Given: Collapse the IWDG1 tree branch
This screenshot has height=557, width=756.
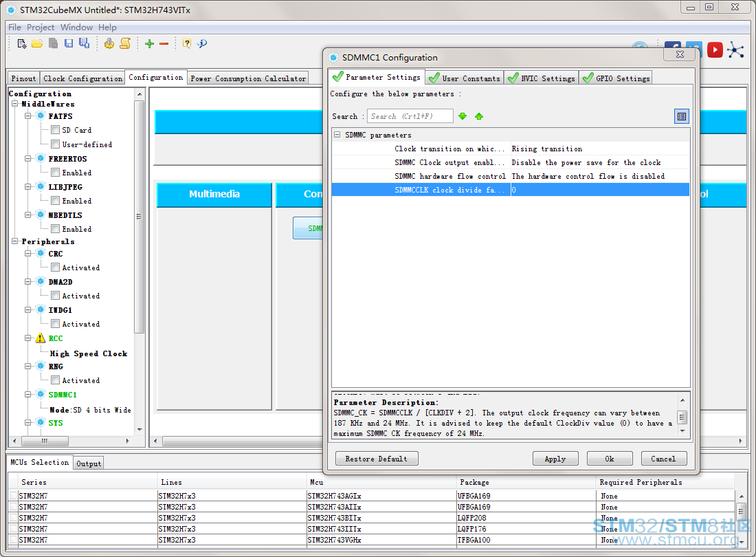Looking at the screenshot, I should [x=28, y=309].
